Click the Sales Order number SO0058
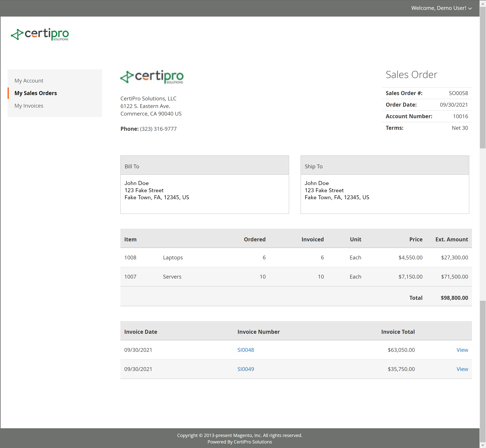 coord(458,93)
